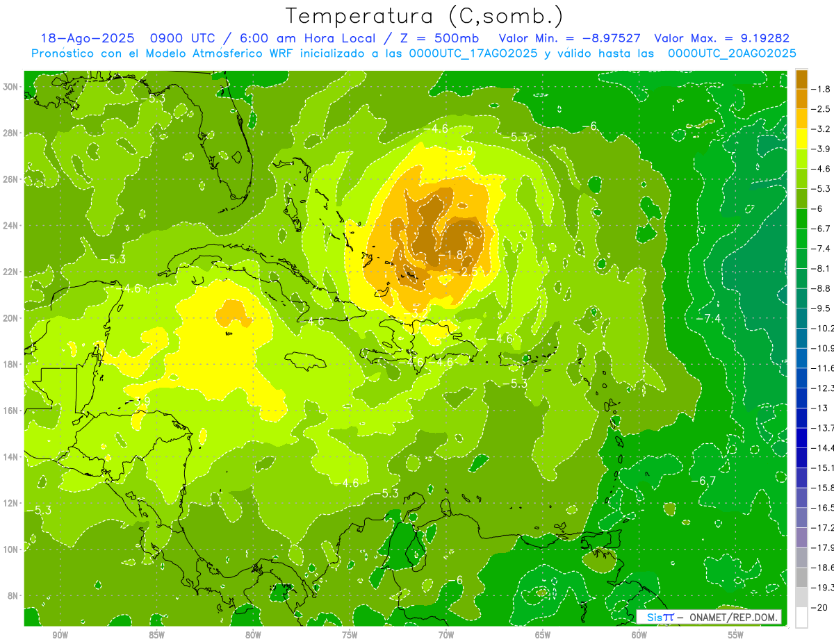Click the dark blue legend swatch between -13.7 and -14.4
This screenshot has height=644, width=834.
(801, 438)
